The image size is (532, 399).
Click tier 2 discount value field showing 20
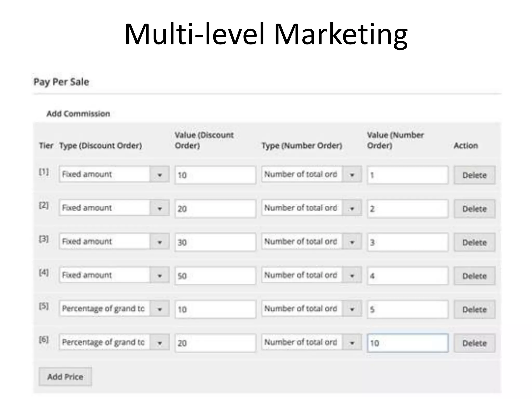coord(215,209)
